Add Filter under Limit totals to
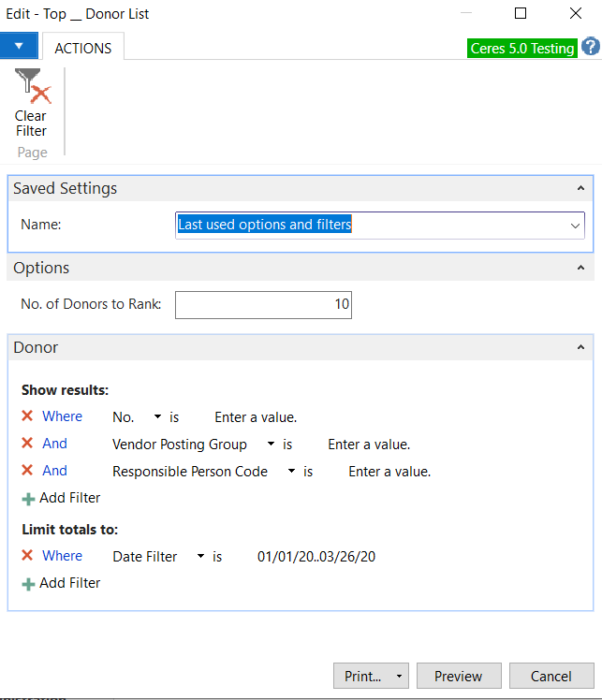 pyautogui.click(x=62, y=583)
